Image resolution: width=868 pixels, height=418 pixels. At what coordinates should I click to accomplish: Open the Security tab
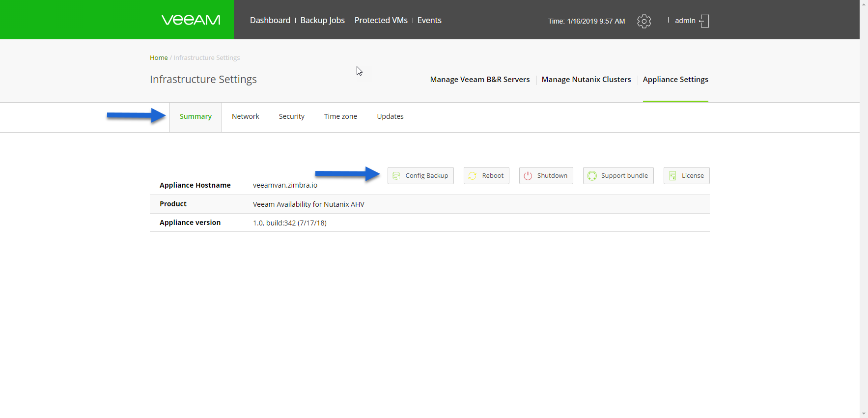(292, 116)
